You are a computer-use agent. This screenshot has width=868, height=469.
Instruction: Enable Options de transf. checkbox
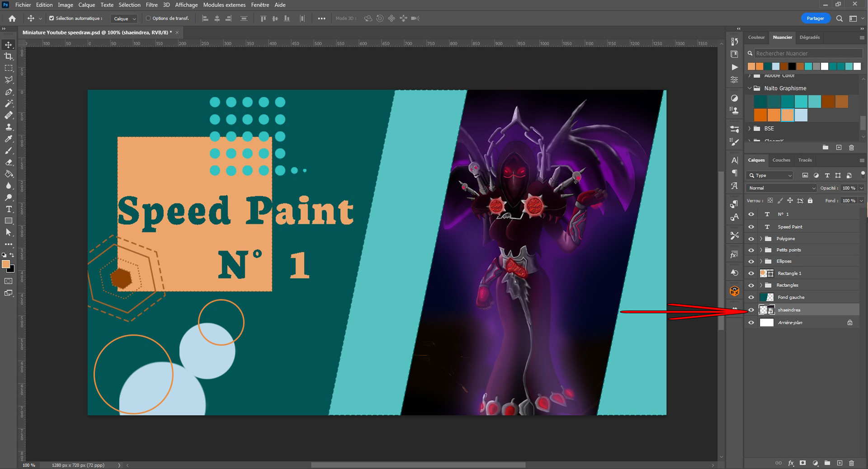148,19
